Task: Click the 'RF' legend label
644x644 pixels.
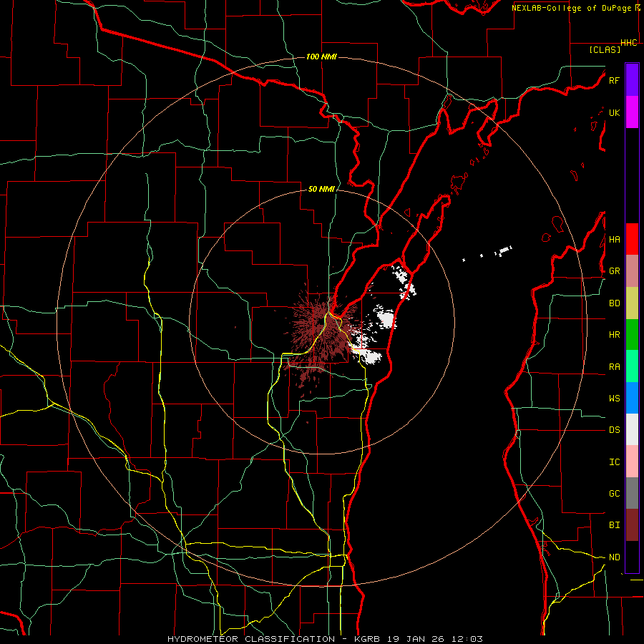Action: 614,80
